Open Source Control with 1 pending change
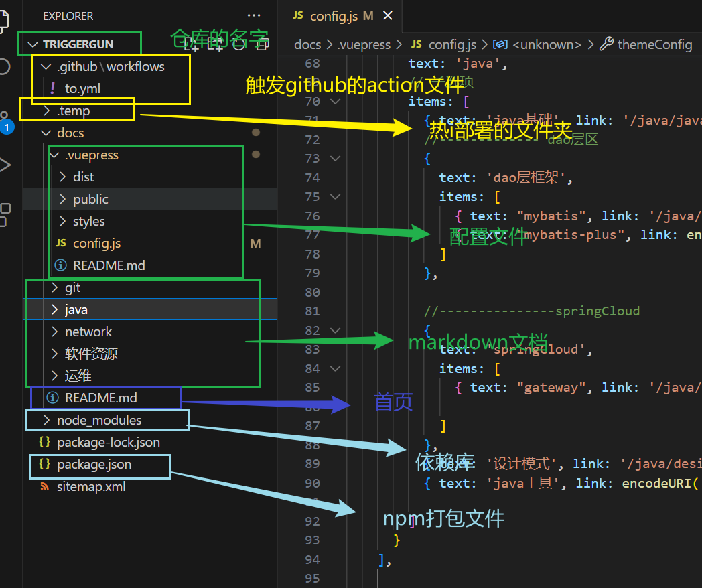Image resolution: width=702 pixels, height=588 pixels. click(5, 119)
